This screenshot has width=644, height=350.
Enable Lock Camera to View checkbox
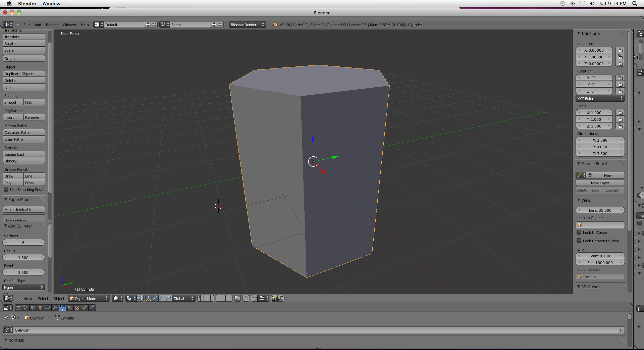tap(579, 241)
